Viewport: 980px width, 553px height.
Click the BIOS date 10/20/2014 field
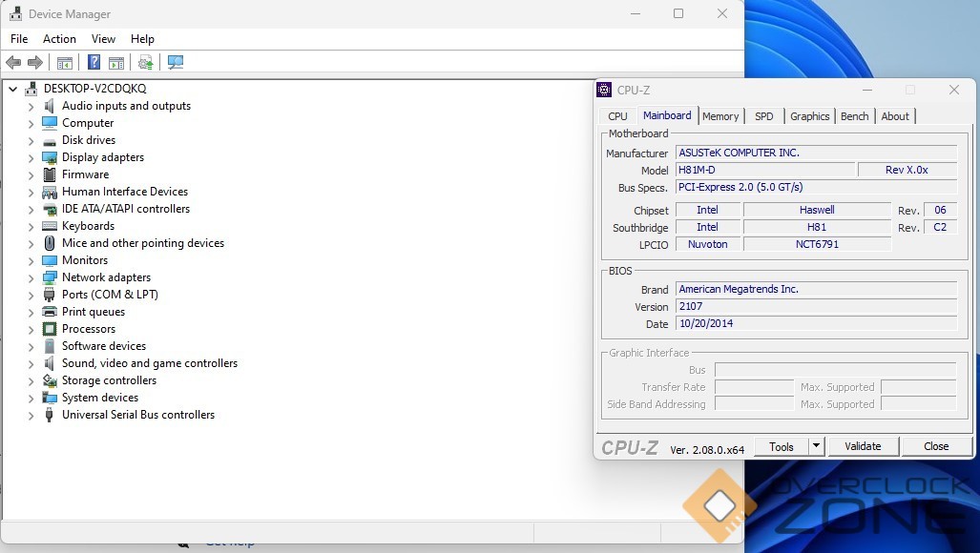click(x=816, y=323)
